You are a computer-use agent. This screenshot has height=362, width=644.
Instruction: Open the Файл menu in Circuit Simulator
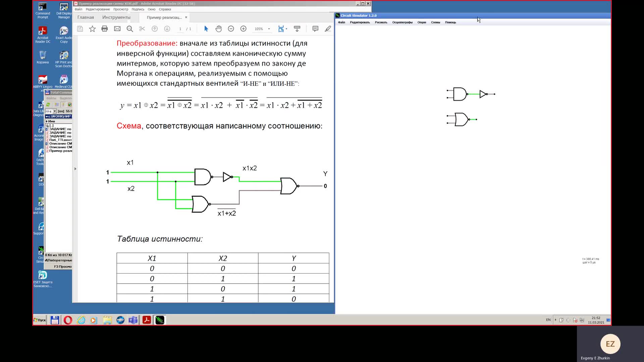click(x=341, y=22)
